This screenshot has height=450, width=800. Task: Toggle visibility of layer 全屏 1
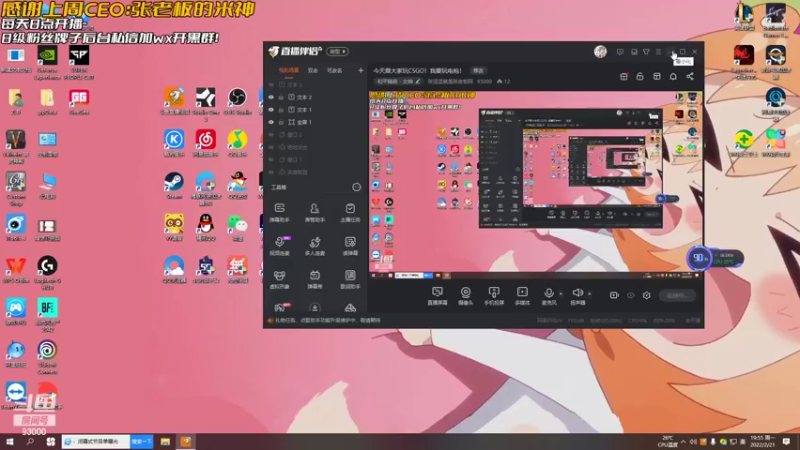click(271, 122)
